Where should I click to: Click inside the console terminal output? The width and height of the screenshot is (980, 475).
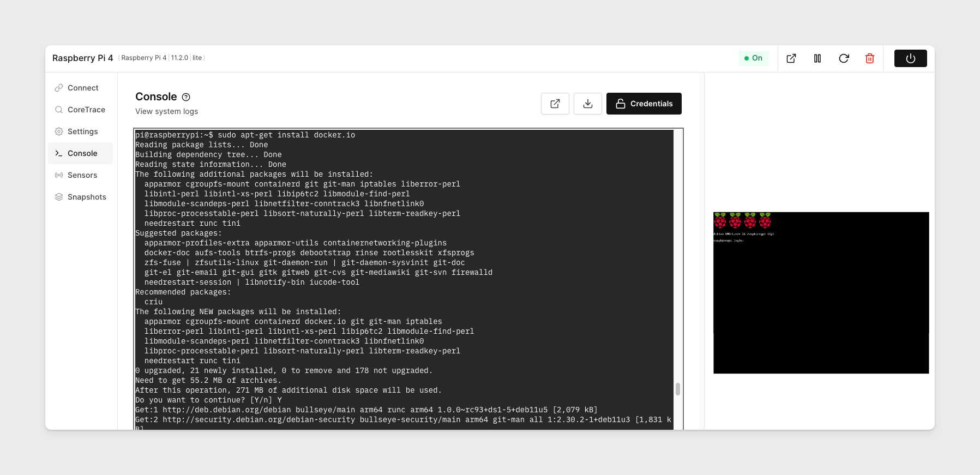tap(404, 279)
